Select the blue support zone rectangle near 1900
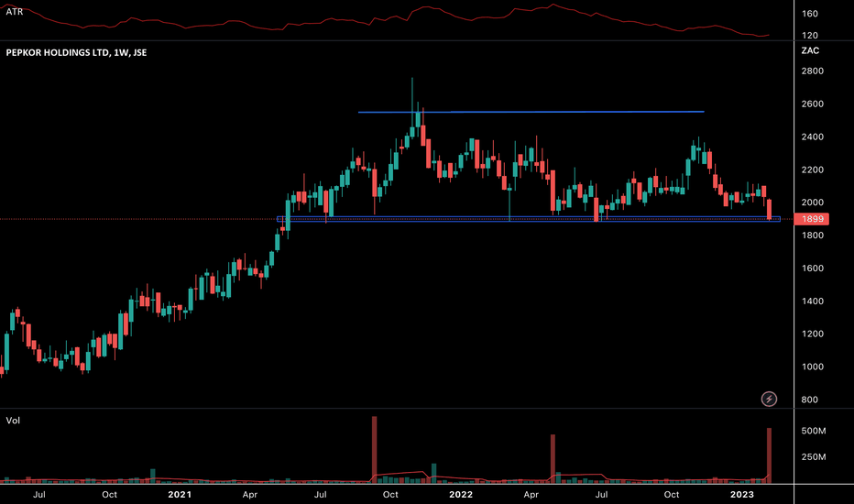 529,219
